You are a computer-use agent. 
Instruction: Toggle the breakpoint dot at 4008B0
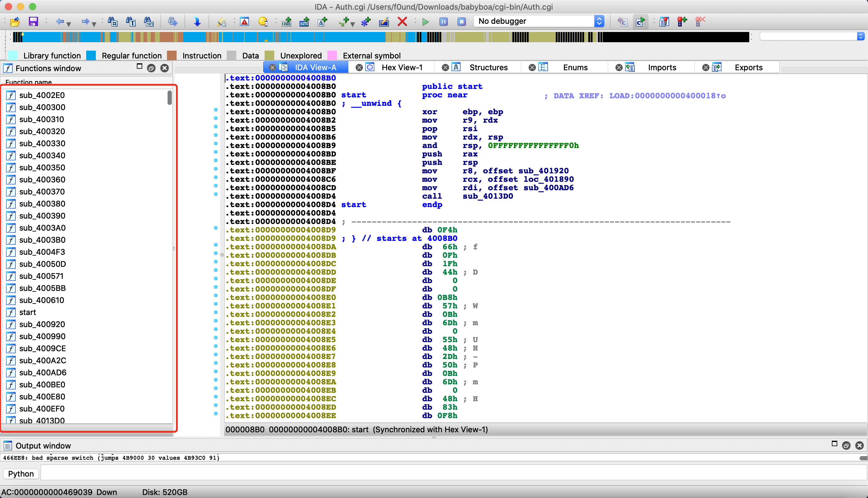click(216, 110)
